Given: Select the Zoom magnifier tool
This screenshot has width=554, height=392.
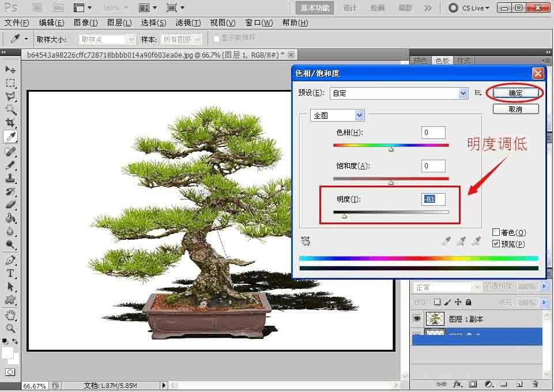Looking at the screenshot, I should [x=10, y=328].
